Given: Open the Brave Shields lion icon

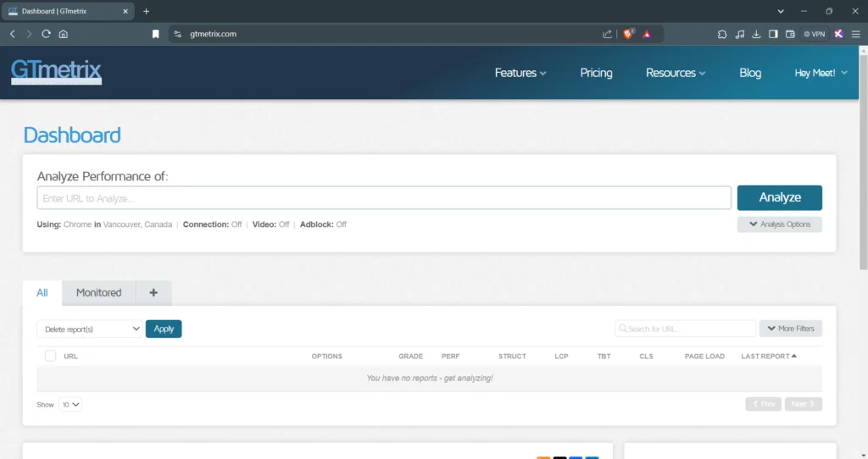Looking at the screenshot, I should 628,34.
